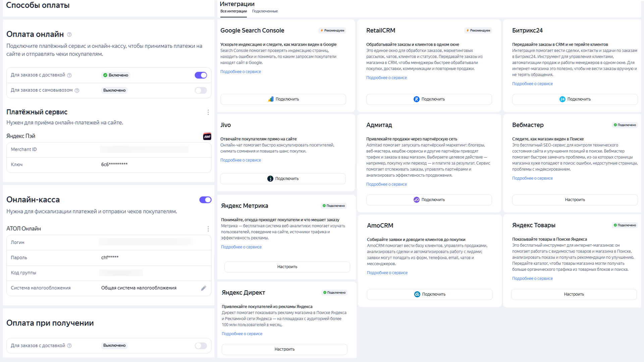Open the three-dot menu for АТОЛ Онлайн
The height and width of the screenshot is (362, 644).
click(x=208, y=229)
